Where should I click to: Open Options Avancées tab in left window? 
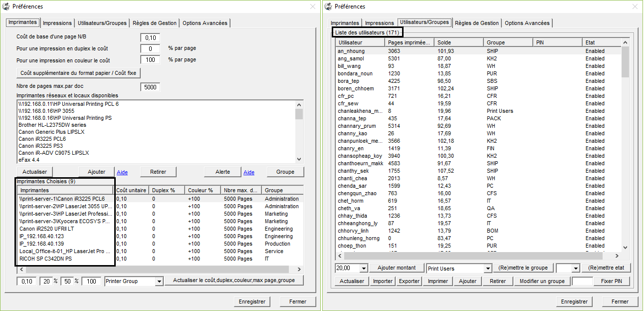205,23
